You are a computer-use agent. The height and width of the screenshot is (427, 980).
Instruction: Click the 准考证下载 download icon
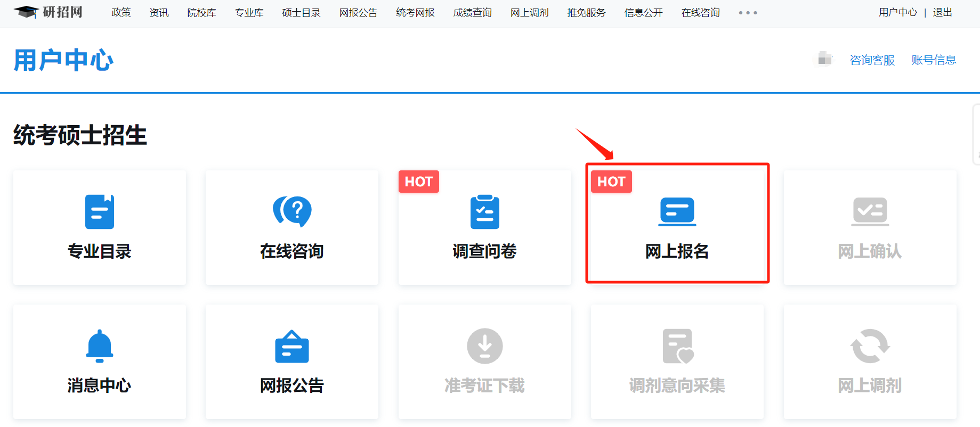[484, 346]
